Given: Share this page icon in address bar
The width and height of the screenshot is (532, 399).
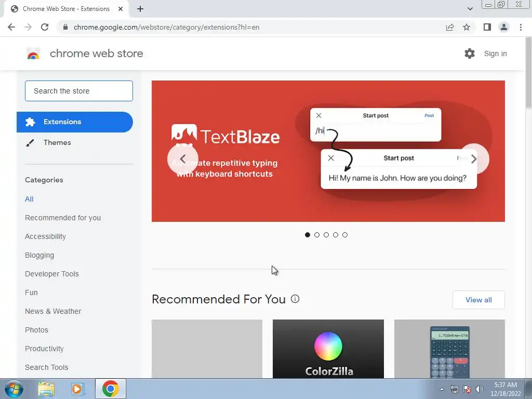Looking at the screenshot, I should click(450, 27).
